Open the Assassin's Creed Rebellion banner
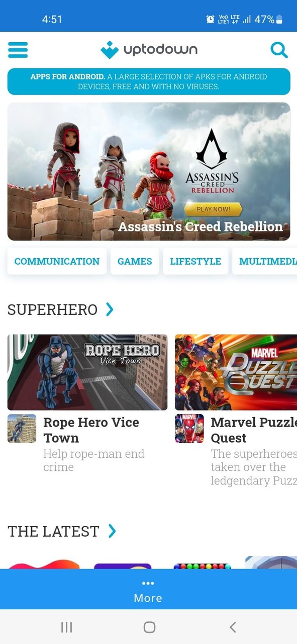This screenshot has width=297, height=644. [x=149, y=172]
